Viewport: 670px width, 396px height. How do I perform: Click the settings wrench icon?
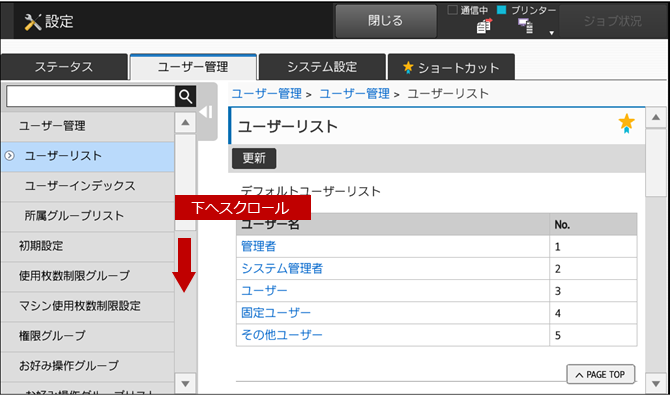click(32, 22)
